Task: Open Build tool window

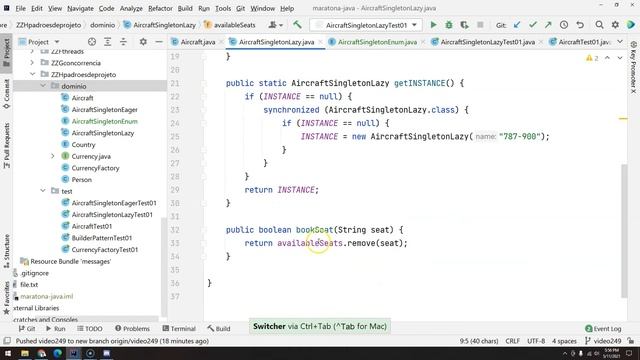Action: 218,329
